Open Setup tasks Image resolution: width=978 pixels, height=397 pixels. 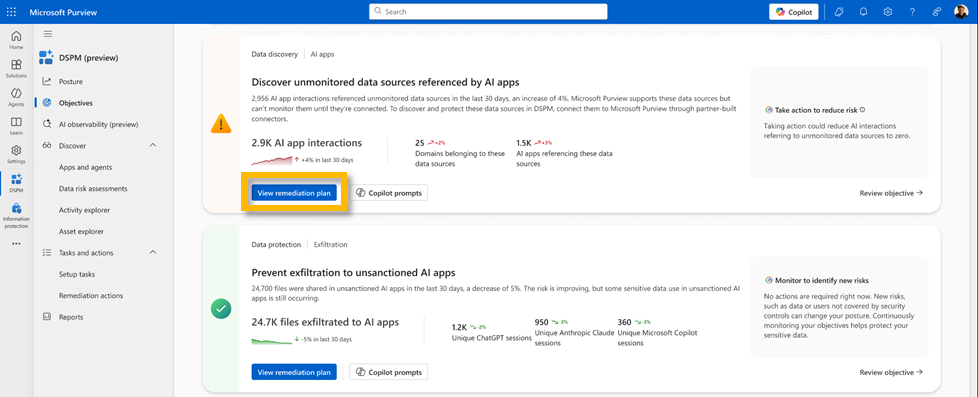77,274
